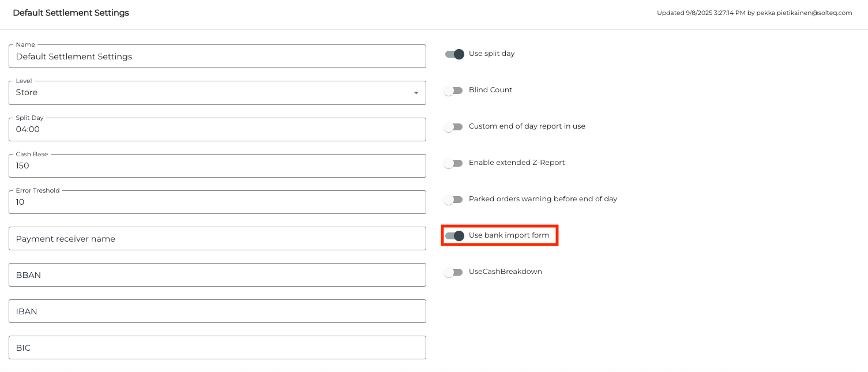
Task: Focus the BBAN input field
Action: (x=217, y=275)
